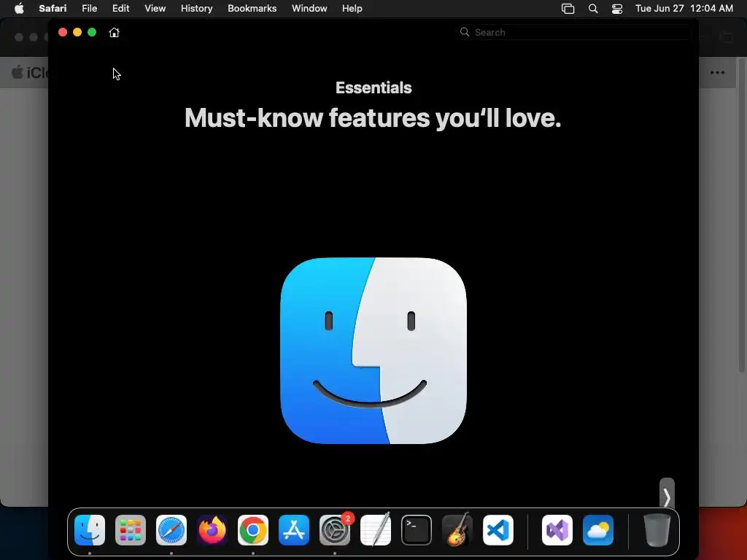The width and height of the screenshot is (747, 560).
Task: Open the Help menu
Action: point(352,9)
